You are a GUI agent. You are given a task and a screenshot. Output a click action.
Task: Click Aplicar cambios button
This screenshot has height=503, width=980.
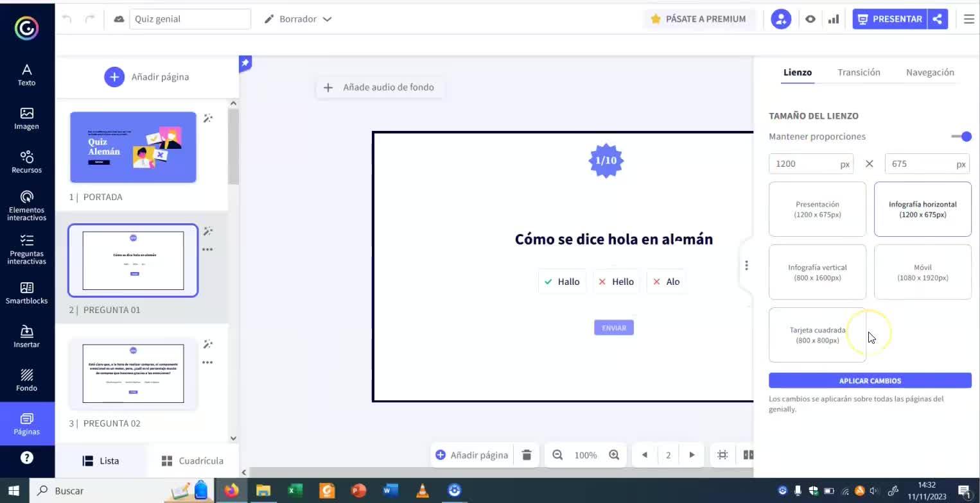tap(870, 380)
